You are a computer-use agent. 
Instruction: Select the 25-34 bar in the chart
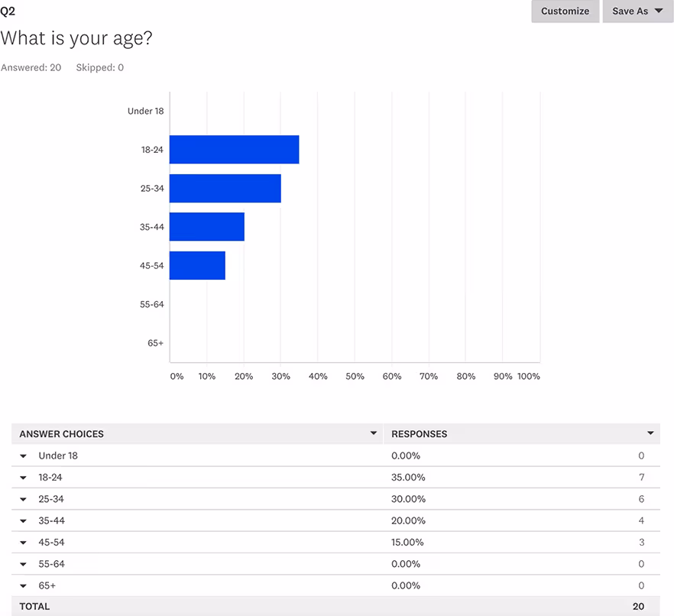pyautogui.click(x=225, y=188)
